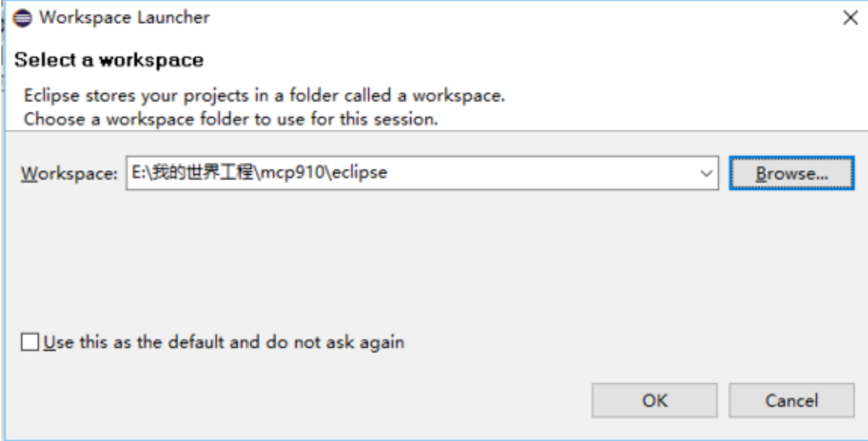Click 'Choose a workspace folder' description line

coord(231,120)
